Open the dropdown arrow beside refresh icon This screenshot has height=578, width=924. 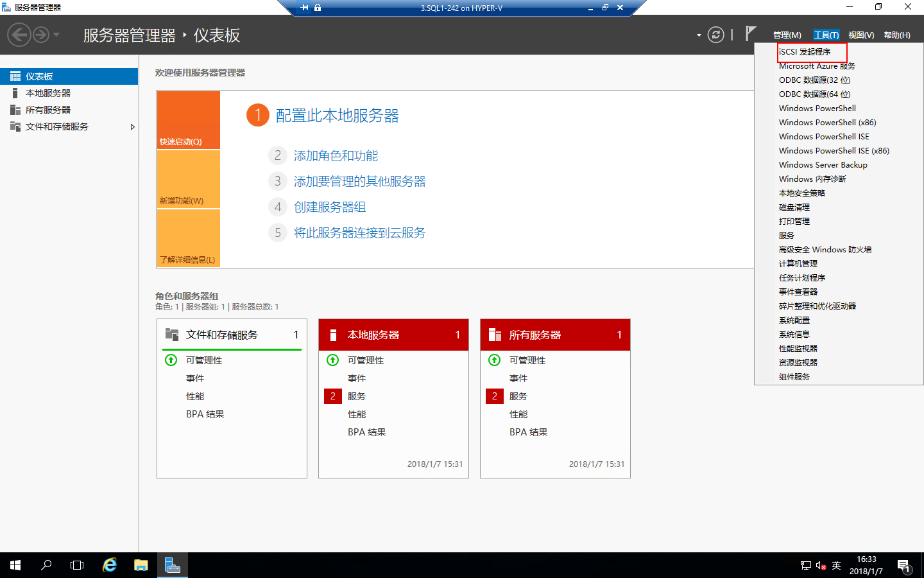coord(699,35)
